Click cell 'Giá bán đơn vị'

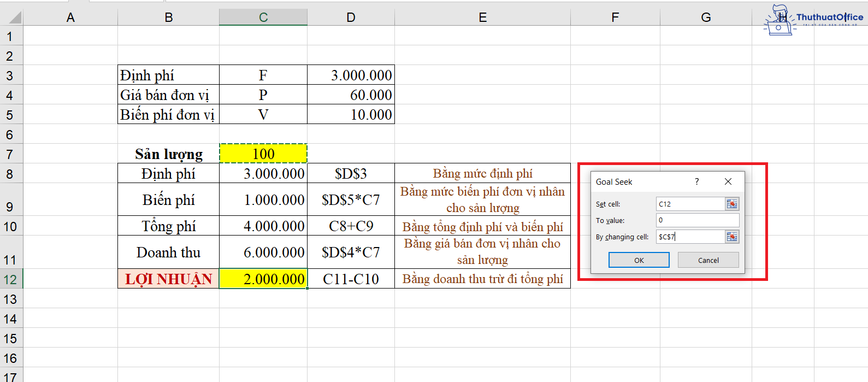pos(169,95)
